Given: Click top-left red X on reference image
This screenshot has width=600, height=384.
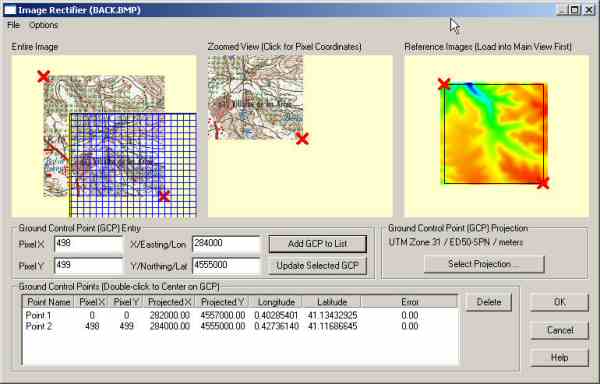Looking at the screenshot, I should [444, 84].
